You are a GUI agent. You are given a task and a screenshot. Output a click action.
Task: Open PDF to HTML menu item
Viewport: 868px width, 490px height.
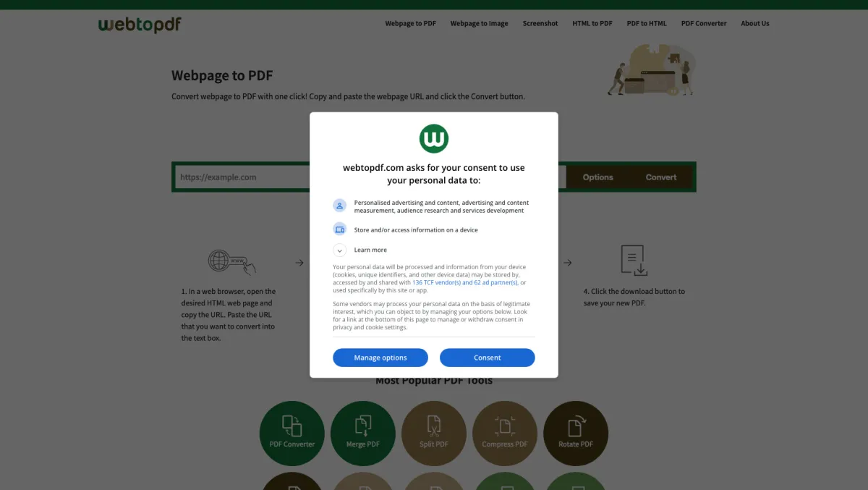pos(647,23)
